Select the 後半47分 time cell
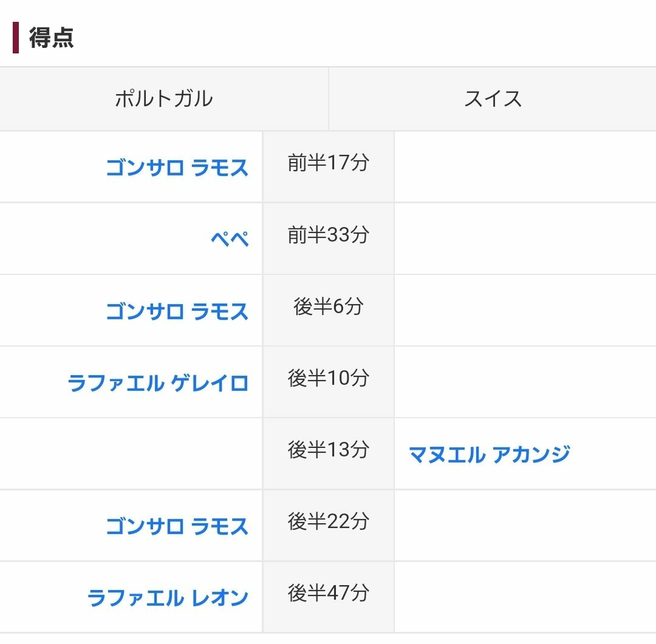 329,593
